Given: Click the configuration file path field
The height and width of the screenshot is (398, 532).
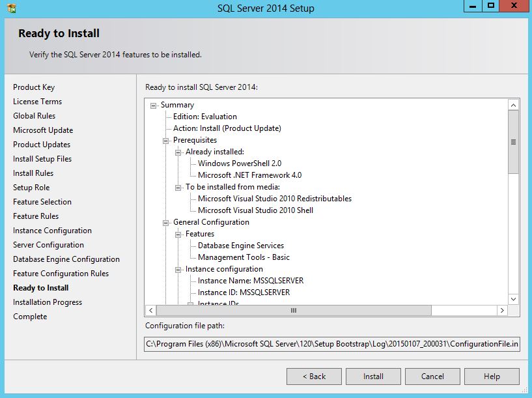Looking at the screenshot, I should click(x=332, y=343).
